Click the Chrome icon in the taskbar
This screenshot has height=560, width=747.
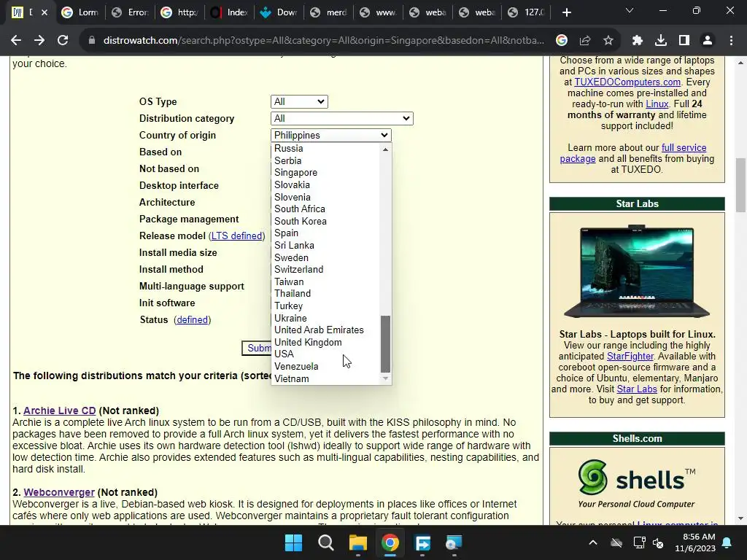390,542
